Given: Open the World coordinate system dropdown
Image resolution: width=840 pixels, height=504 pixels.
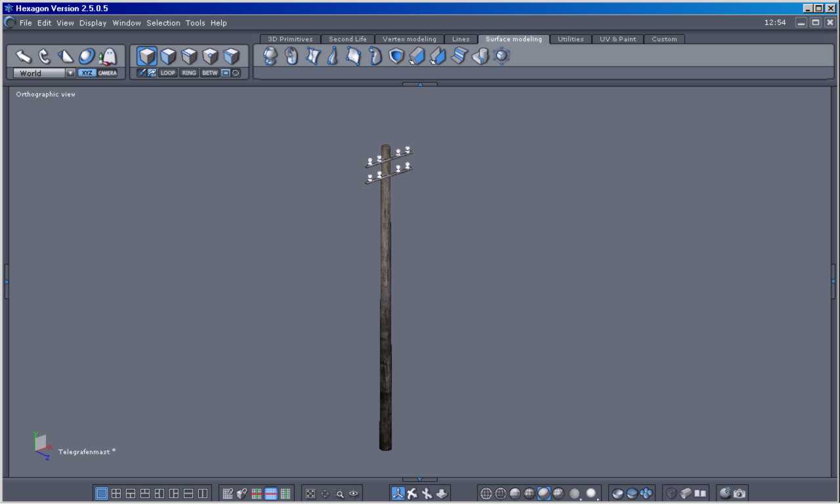Looking at the screenshot, I should point(44,73).
